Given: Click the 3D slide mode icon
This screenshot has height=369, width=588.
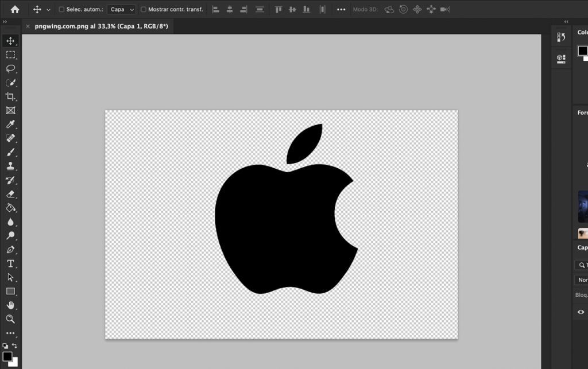Looking at the screenshot, I should coord(431,9).
